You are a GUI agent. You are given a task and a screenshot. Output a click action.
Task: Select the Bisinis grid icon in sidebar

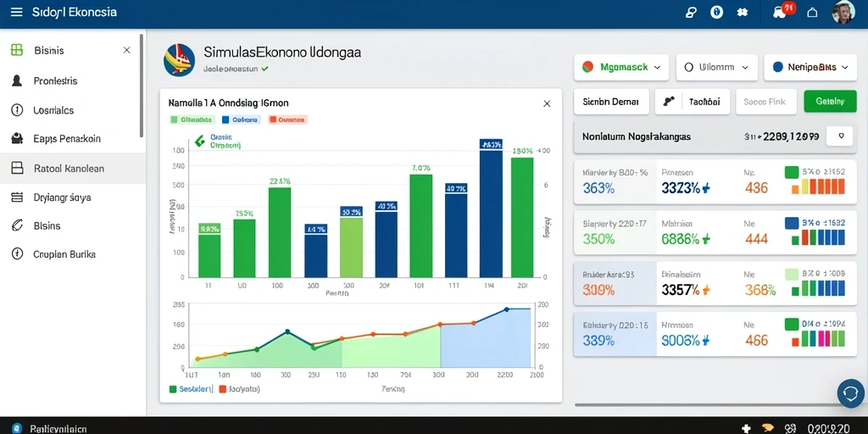(17, 50)
